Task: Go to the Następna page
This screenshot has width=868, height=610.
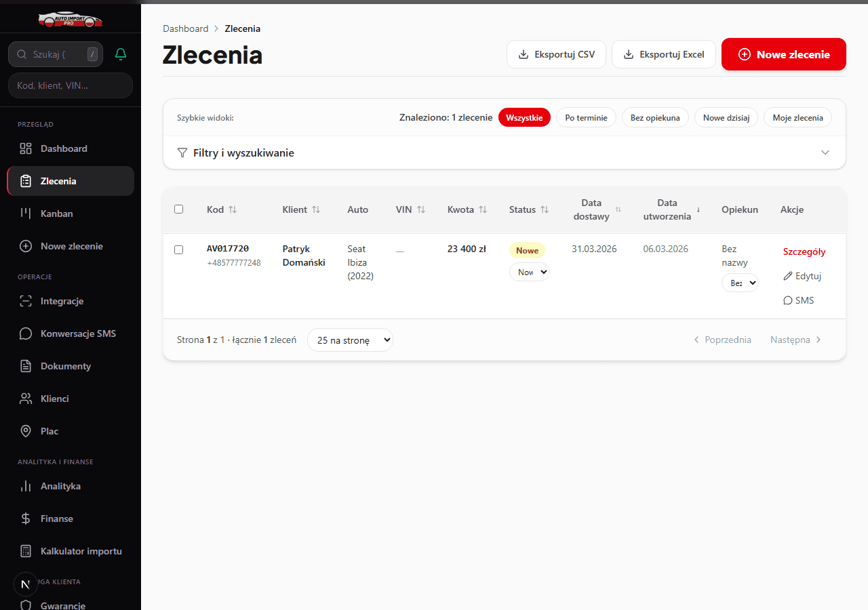Action: click(x=796, y=340)
